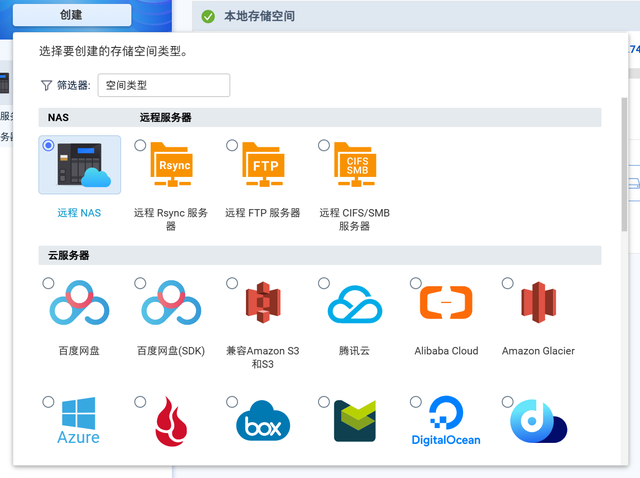This screenshot has height=478, width=640.
Task: Pick the Alibaba Cloud orange bracket logo
Action: (x=446, y=302)
